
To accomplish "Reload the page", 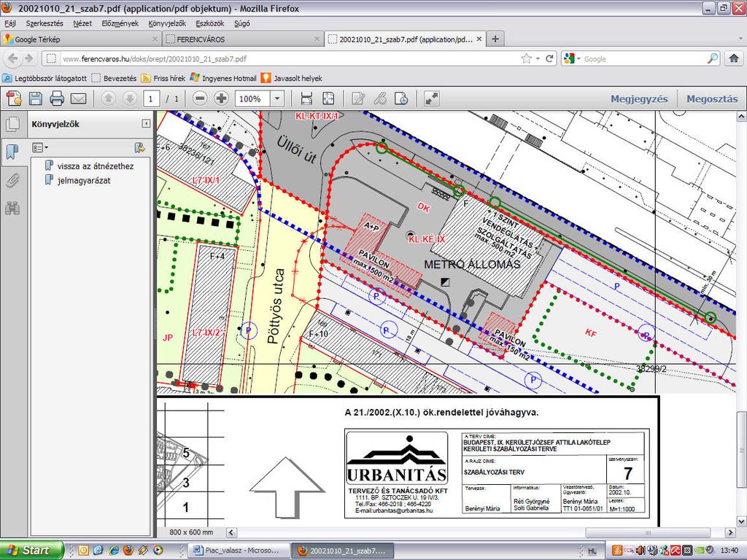I will (x=549, y=58).
